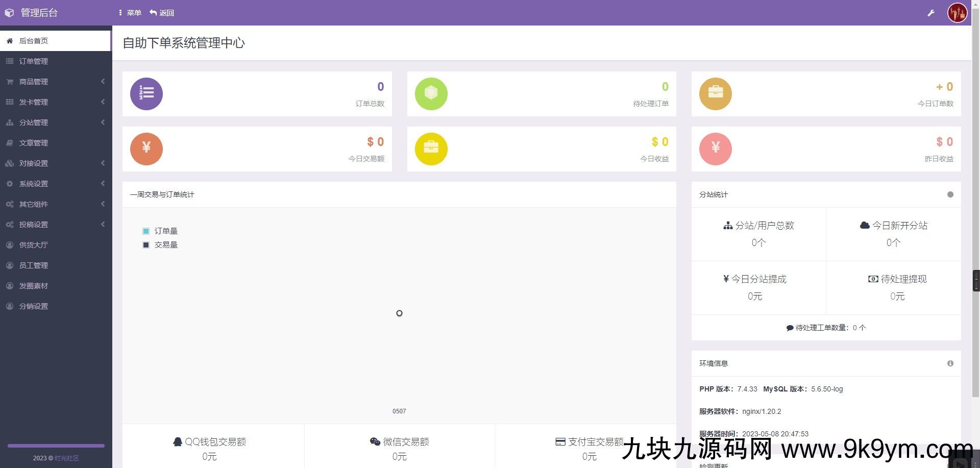Viewport: 980px width, 468px height.
Task: Click the home icon beside 后台首页
Action: pos(9,40)
